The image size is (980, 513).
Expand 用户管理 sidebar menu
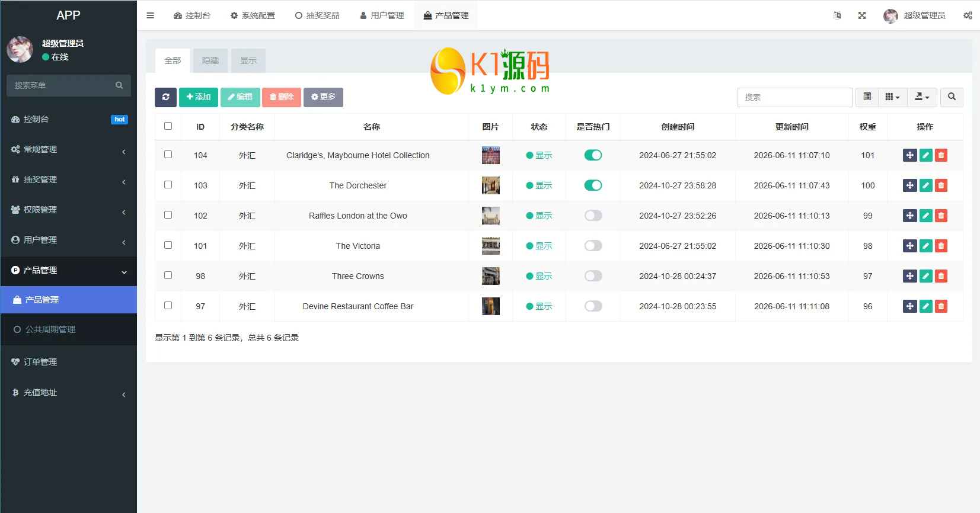point(68,241)
